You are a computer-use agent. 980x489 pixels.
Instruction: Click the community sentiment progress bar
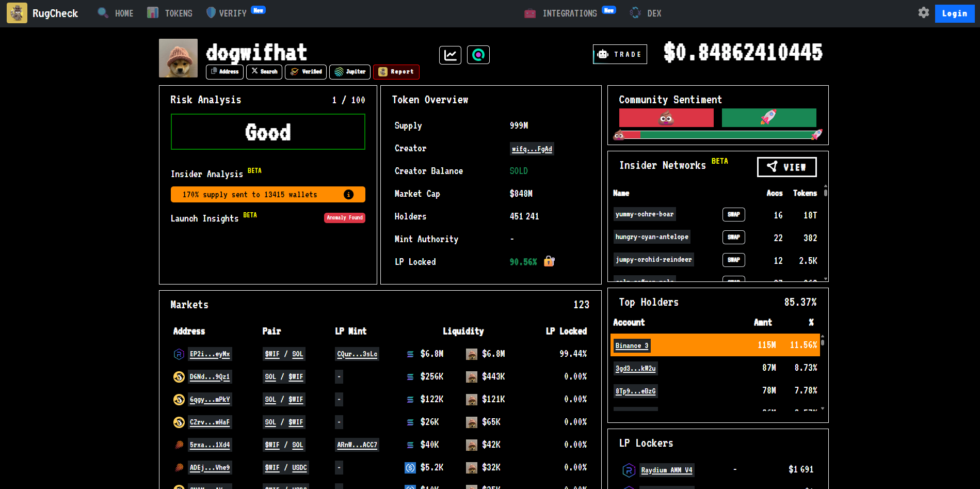click(717, 135)
